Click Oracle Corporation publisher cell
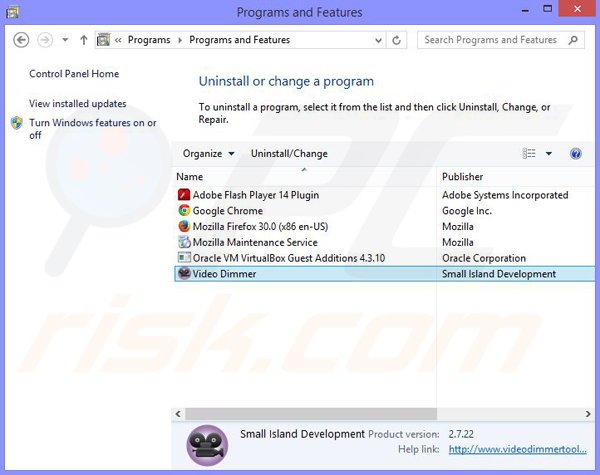The height and width of the screenshot is (475, 600). coord(484,258)
